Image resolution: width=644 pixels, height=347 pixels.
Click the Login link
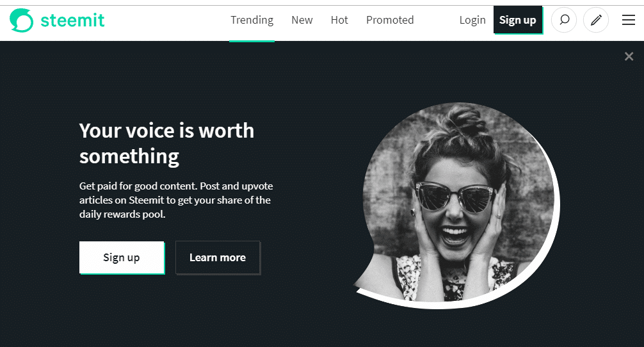point(472,20)
